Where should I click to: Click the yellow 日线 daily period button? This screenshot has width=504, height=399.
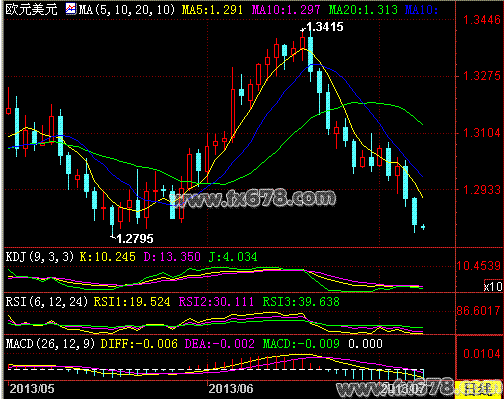pyautogui.click(x=478, y=389)
